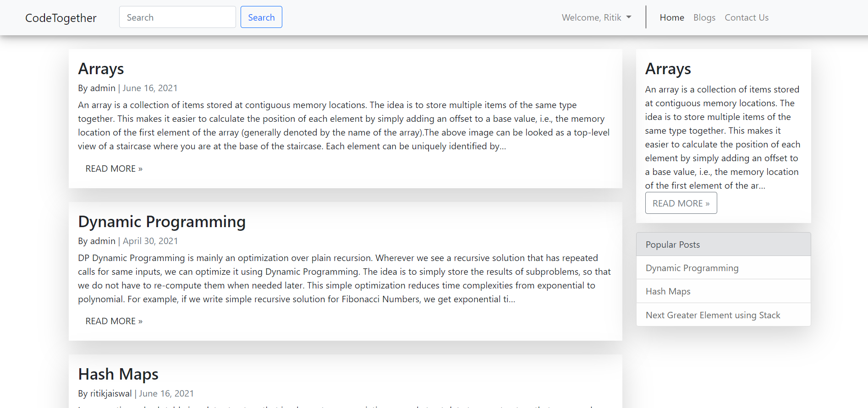Click READ MORE in sidebar Arrays card
The width and height of the screenshot is (868, 408).
tap(681, 203)
